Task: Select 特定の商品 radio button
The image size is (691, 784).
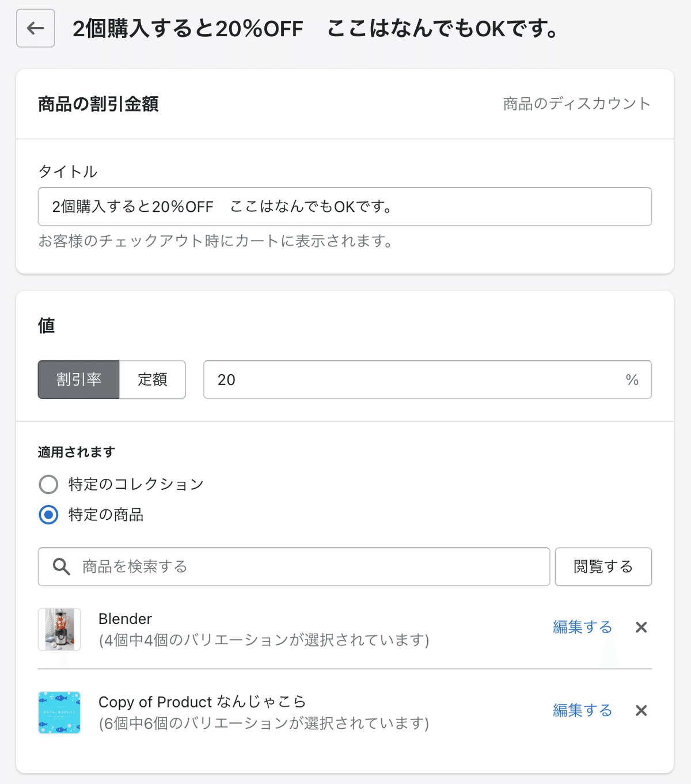Action: 48,515
